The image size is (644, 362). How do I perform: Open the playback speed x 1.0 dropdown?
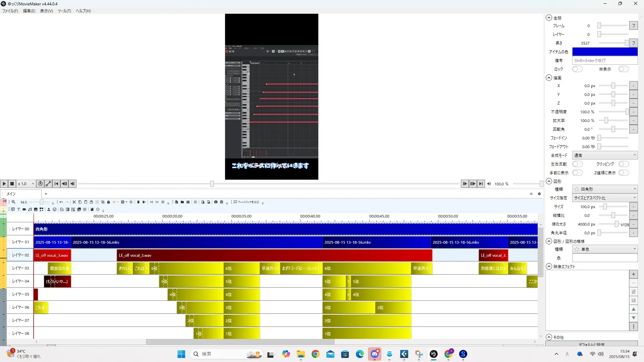(26, 184)
